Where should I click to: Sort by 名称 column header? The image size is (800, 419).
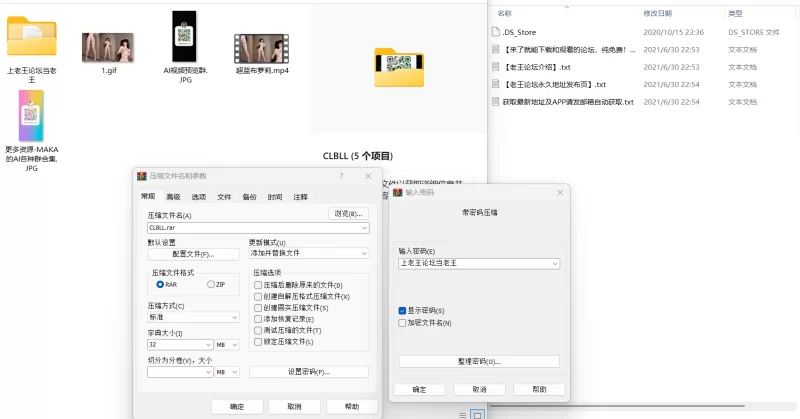[x=505, y=14]
